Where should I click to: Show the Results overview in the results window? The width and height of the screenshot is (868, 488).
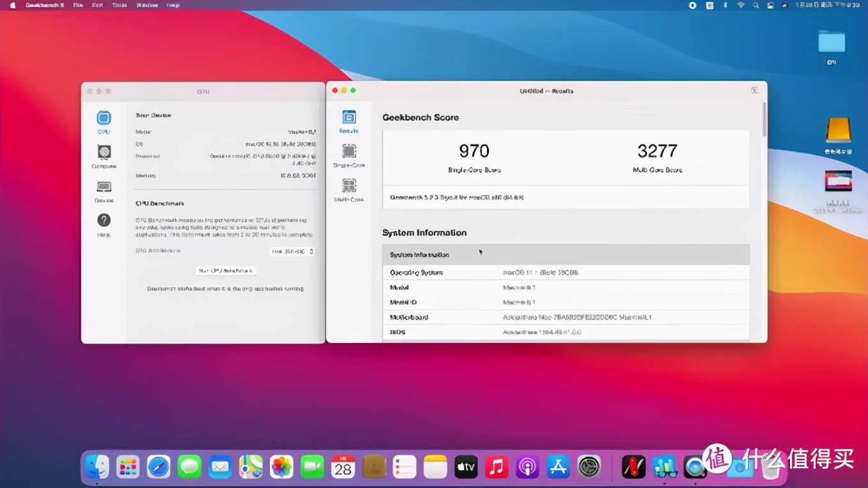click(x=348, y=121)
